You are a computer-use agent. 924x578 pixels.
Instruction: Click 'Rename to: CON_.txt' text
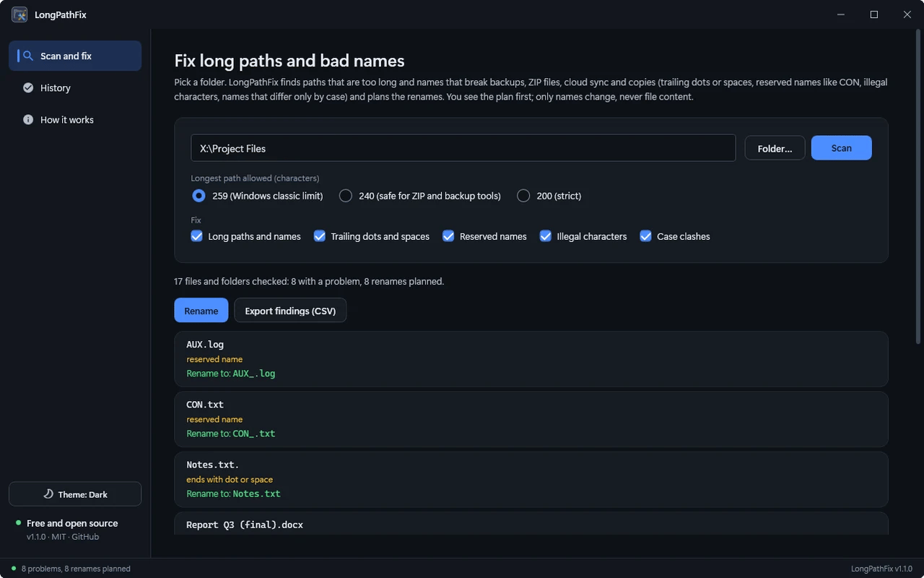(231, 433)
